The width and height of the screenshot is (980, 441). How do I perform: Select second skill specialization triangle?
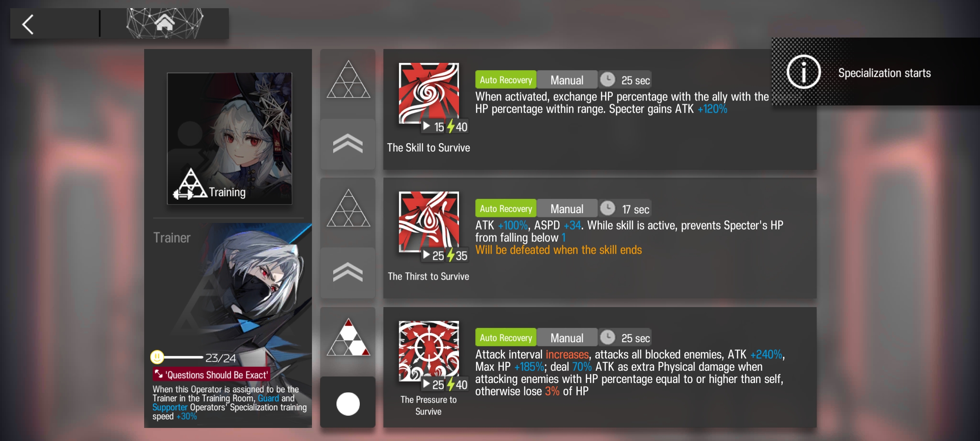tap(348, 208)
